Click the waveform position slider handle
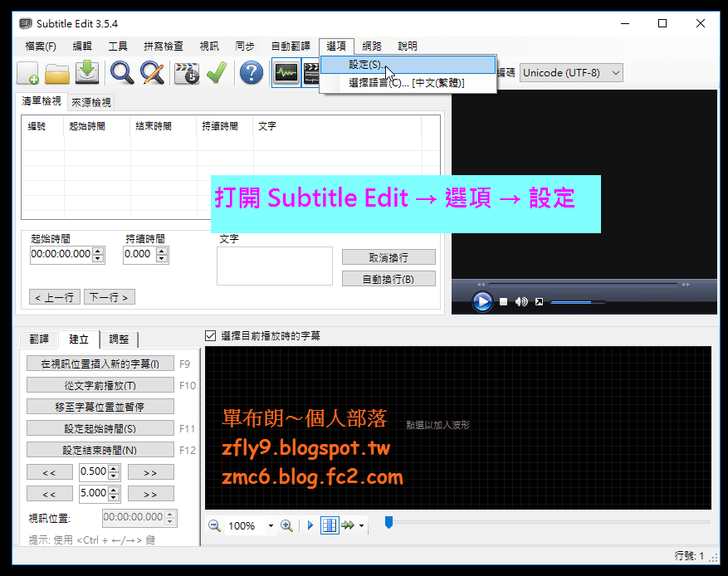Viewport: 728px width, 576px height. tap(389, 523)
